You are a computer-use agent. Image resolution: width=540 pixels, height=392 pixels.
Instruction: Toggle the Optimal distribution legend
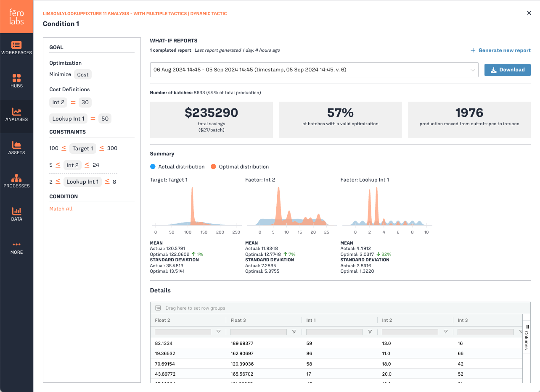tap(240, 167)
